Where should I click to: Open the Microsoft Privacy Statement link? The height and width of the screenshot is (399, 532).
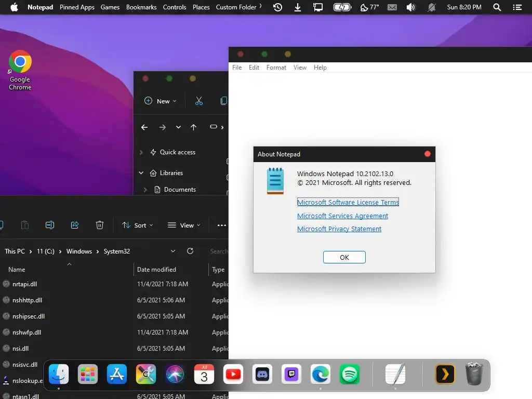tap(339, 229)
